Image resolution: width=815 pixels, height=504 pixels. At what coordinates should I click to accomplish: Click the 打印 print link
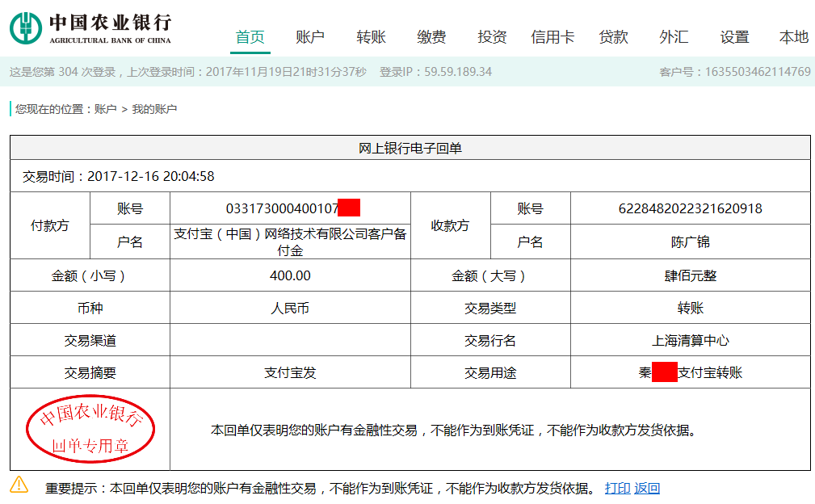click(x=616, y=488)
